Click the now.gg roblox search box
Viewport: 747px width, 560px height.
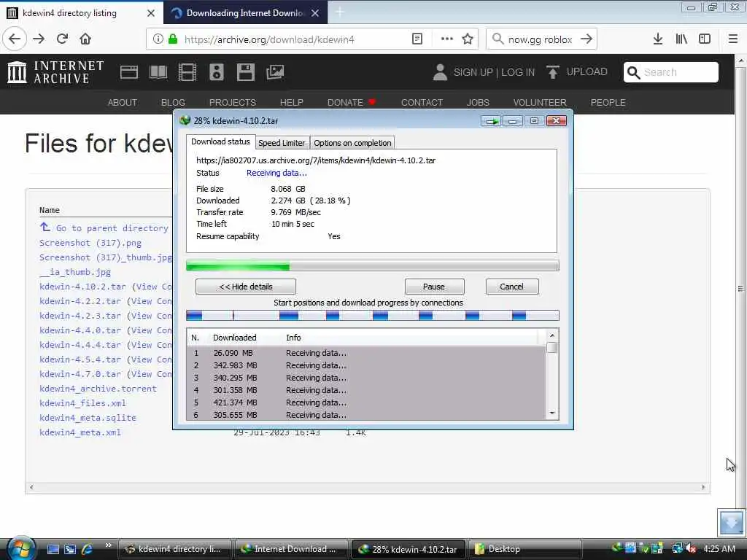[540, 39]
